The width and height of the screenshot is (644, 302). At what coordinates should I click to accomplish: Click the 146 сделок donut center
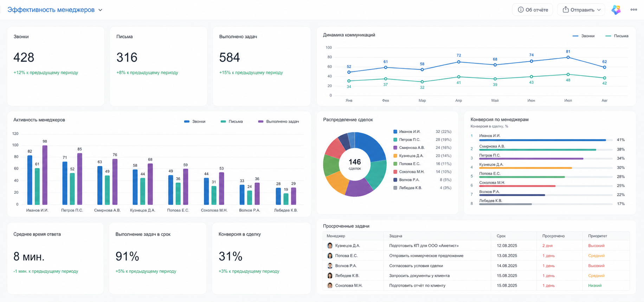(355, 164)
